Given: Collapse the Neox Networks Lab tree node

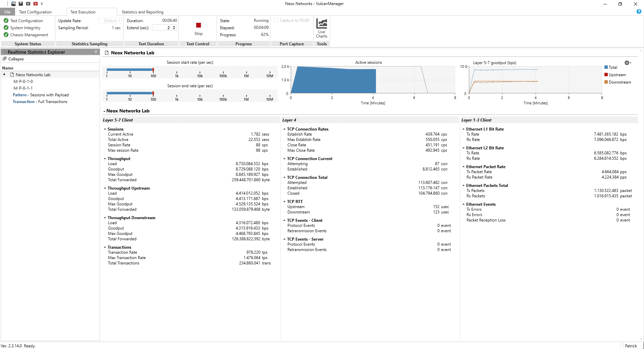Looking at the screenshot, I should pos(4,74).
